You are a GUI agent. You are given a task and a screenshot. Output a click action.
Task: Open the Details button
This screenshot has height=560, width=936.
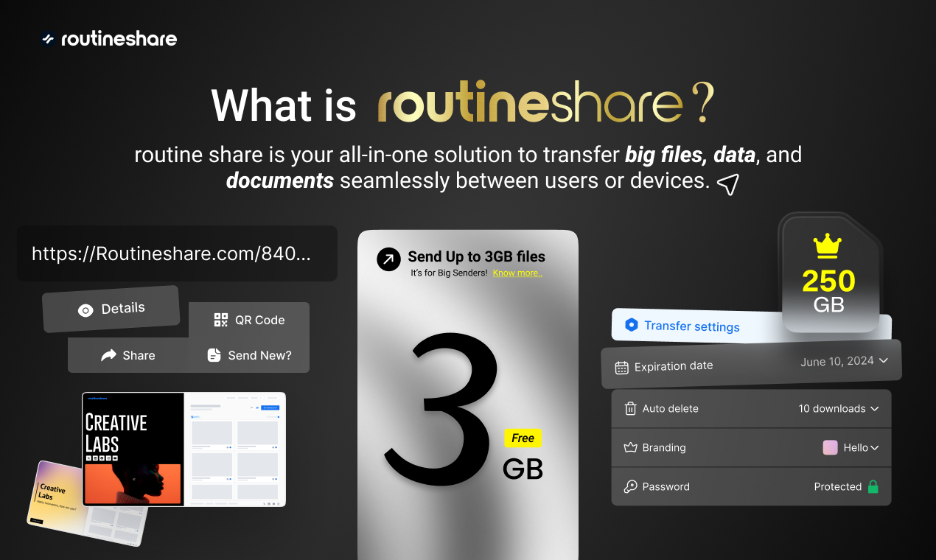[x=111, y=309]
